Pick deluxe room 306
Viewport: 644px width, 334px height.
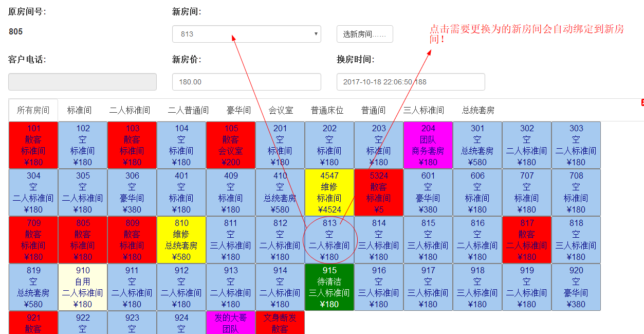[x=132, y=192]
